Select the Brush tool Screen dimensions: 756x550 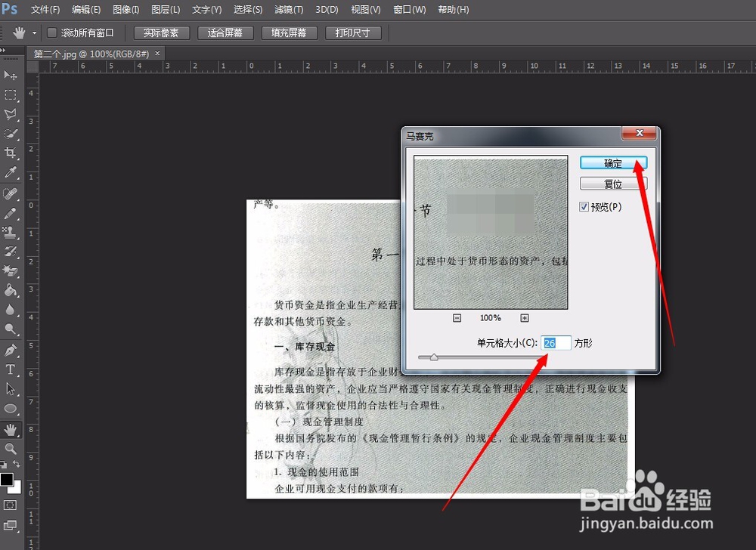tap(10, 214)
